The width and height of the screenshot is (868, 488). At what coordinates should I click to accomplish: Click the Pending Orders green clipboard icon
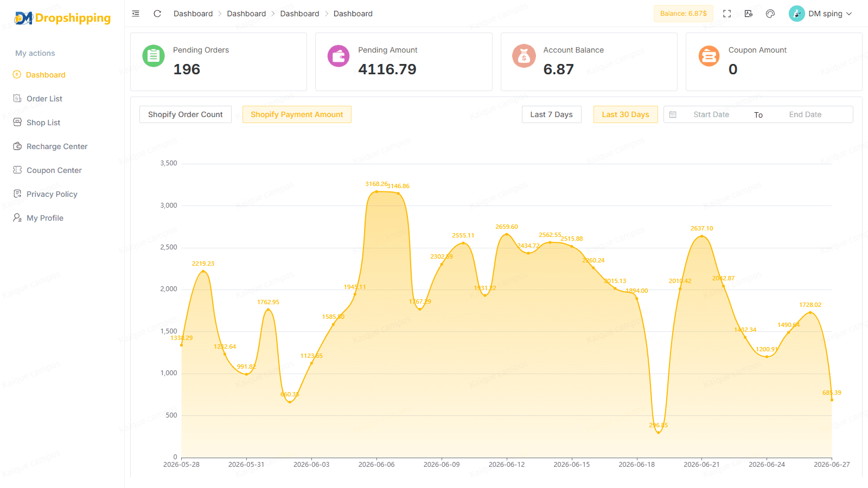coord(154,56)
